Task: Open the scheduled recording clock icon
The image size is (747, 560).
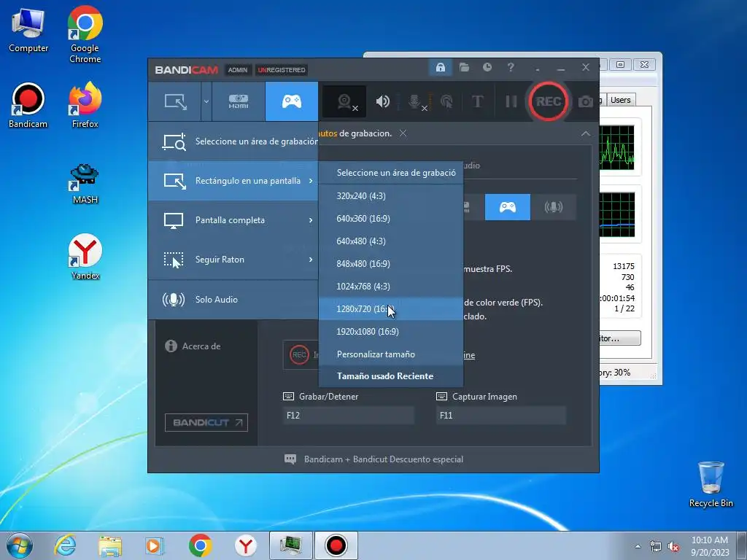Action: click(487, 67)
